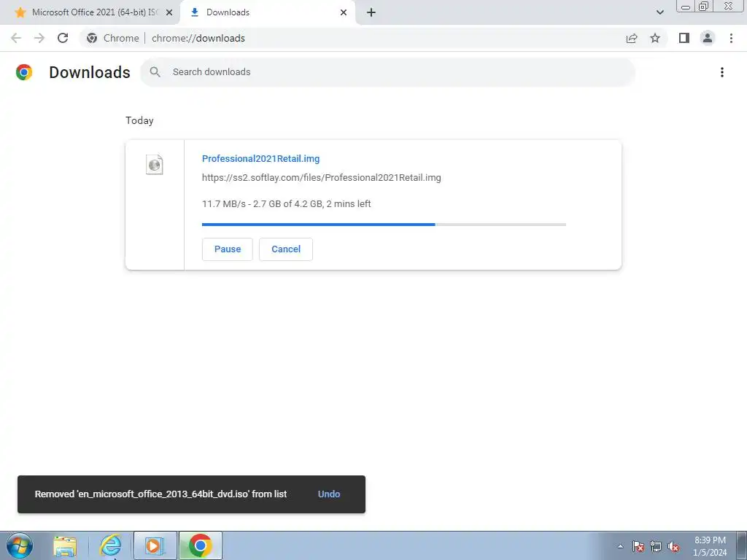Click the search magnifier icon in Downloads

click(155, 72)
